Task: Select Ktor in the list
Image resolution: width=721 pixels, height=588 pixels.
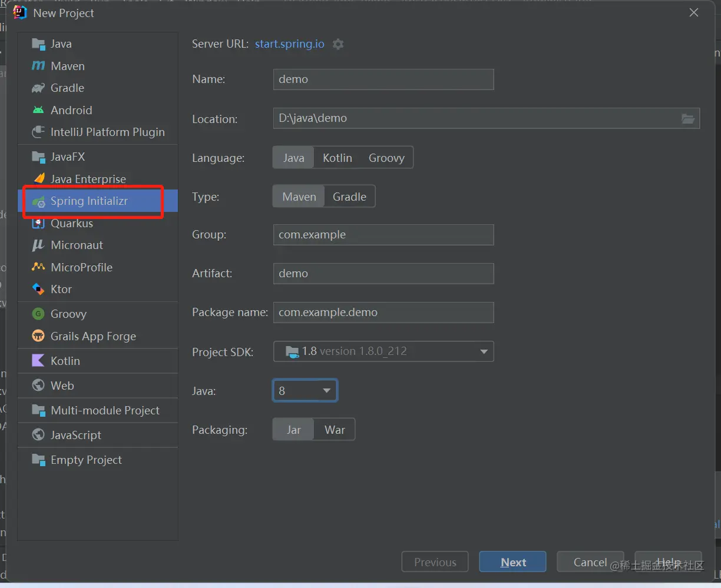Action: click(x=98, y=289)
